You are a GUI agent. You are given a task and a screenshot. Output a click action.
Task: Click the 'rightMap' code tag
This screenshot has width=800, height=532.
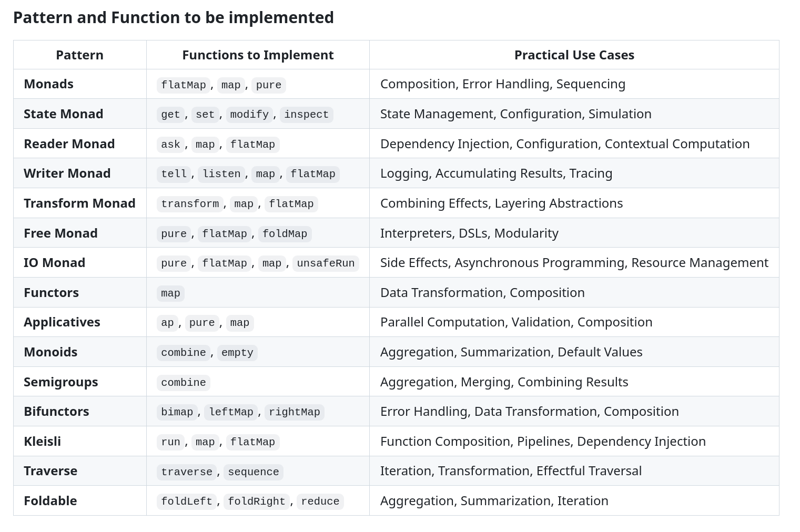pos(294,412)
